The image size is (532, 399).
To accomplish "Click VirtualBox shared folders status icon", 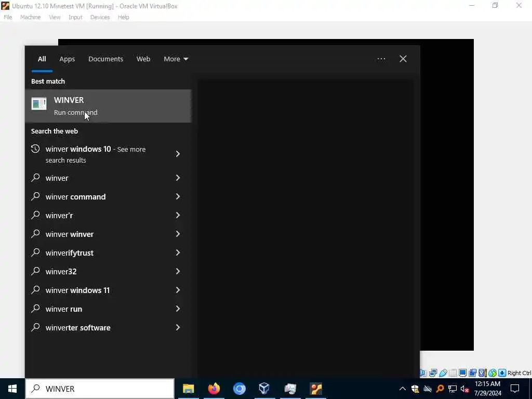I will 453,373.
